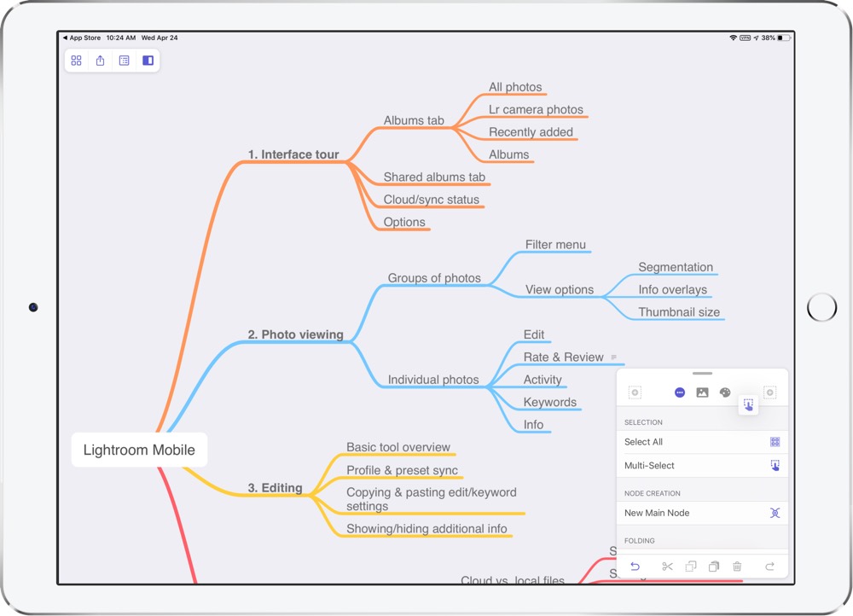This screenshot has height=616, width=853.
Task: Select the Basic tool overview node
Action: tap(398, 447)
